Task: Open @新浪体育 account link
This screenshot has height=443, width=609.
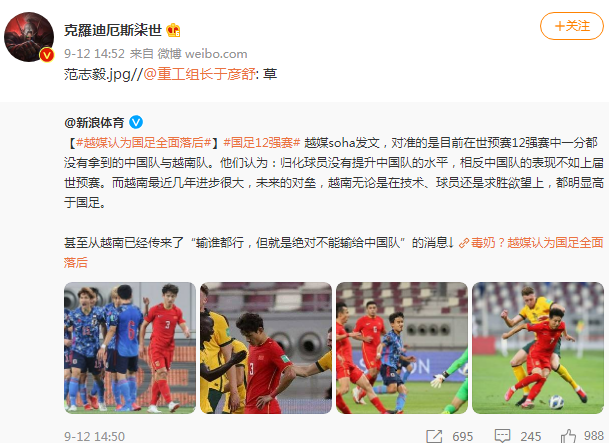Action: pos(94,123)
